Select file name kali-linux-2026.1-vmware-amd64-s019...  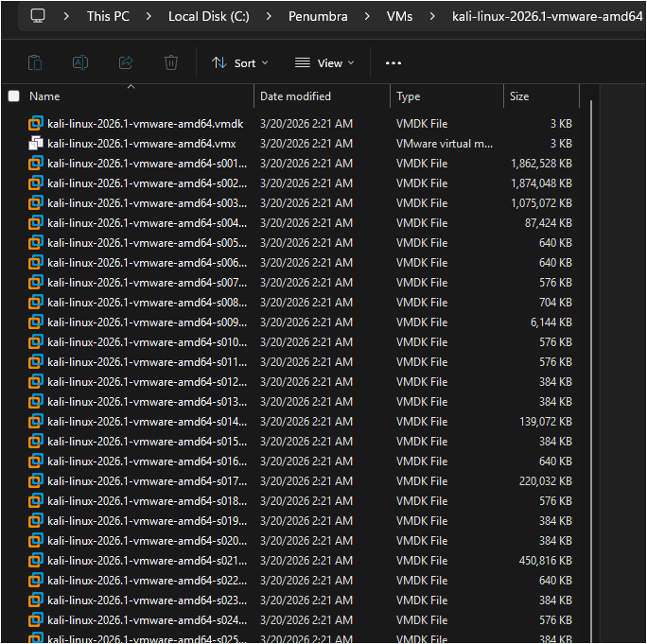[x=147, y=521]
